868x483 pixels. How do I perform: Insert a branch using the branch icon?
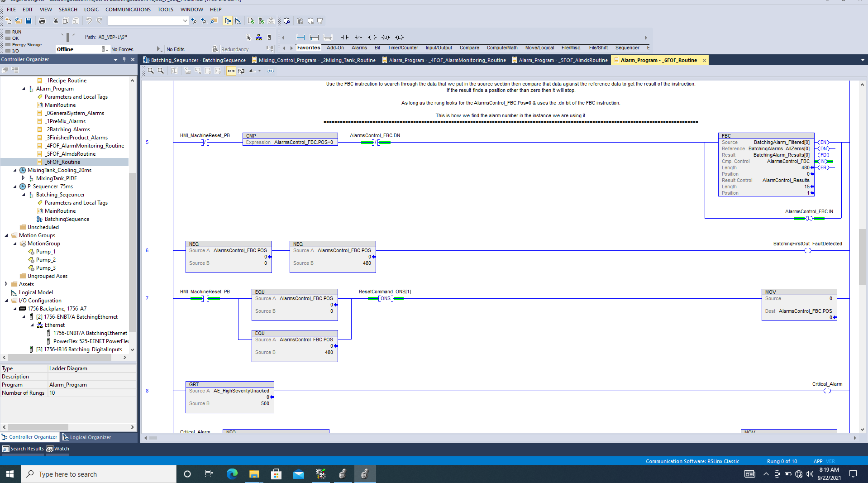pyautogui.click(x=314, y=38)
